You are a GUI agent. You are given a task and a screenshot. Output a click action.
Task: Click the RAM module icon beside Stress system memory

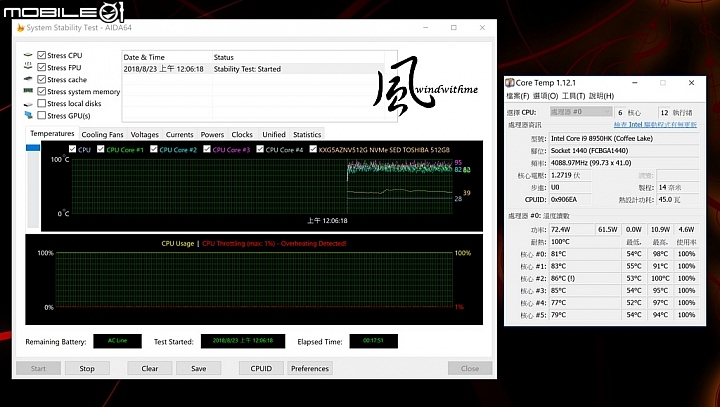(28, 91)
